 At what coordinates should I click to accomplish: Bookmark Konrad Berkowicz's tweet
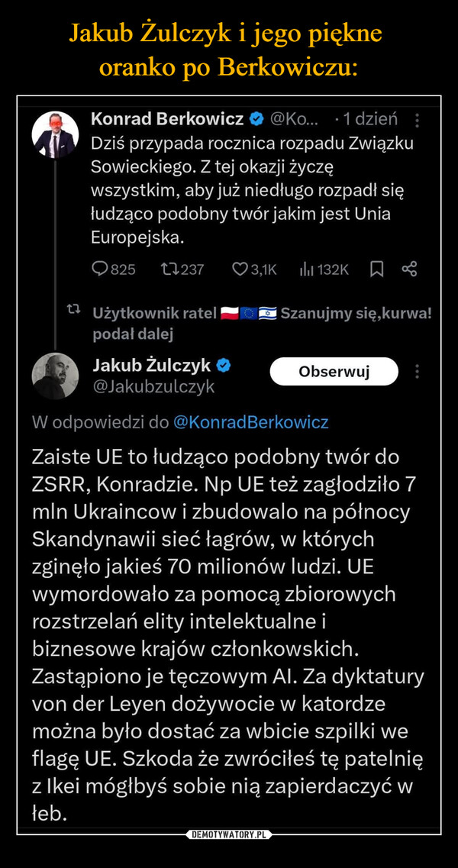click(x=376, y=269)
